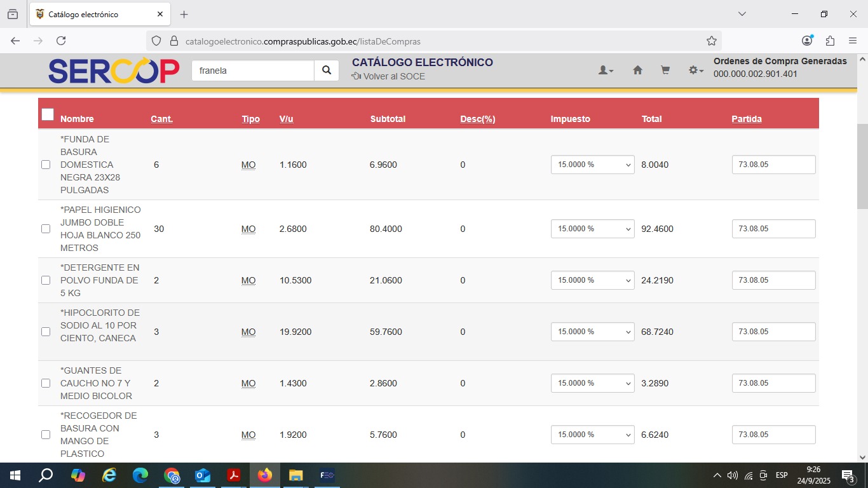Select the DETERGENTE EN POLVO row checkbox
This screenshot has width=868, height=488.
tap(46, 280)
